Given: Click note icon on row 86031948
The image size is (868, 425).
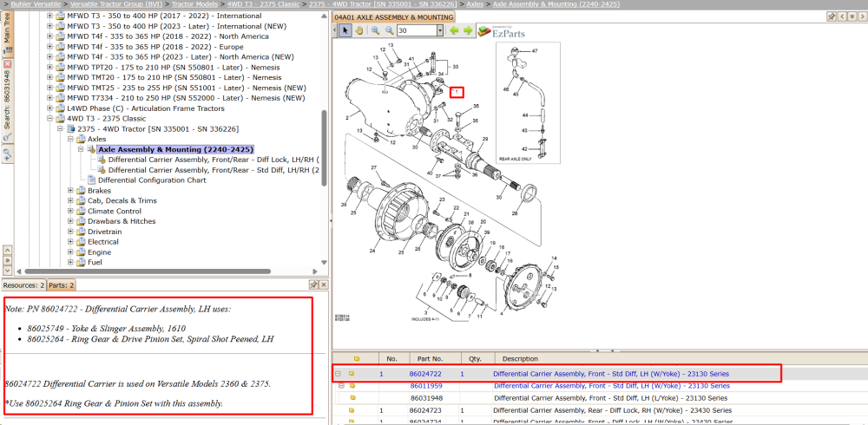Looking at the screenshot, I should click(x=352, y=398).
